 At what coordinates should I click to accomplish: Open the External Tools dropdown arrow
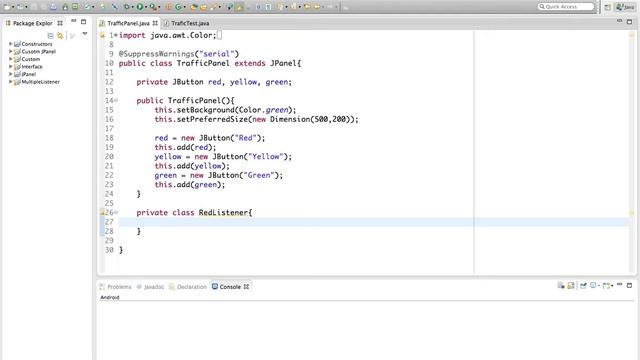159,7
